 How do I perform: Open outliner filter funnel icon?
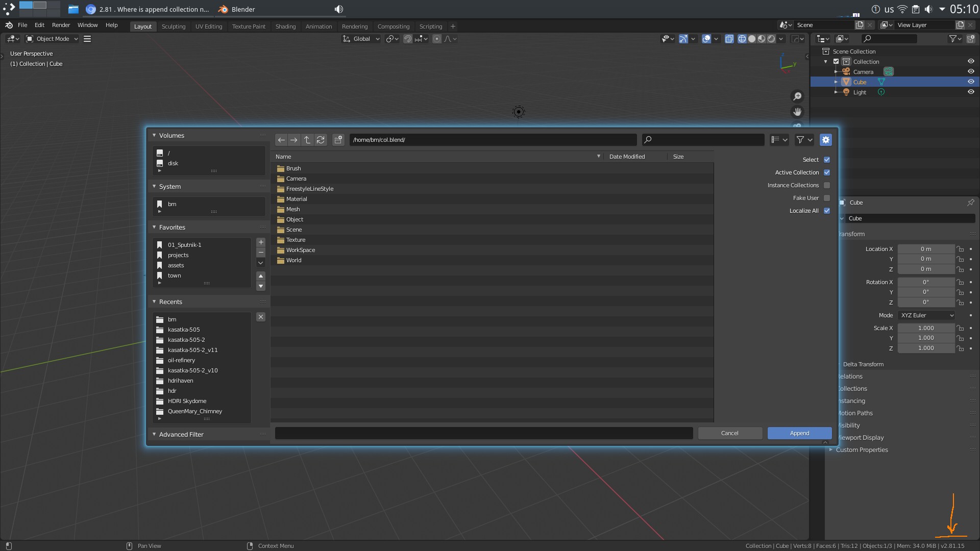[x=955, y=39]
